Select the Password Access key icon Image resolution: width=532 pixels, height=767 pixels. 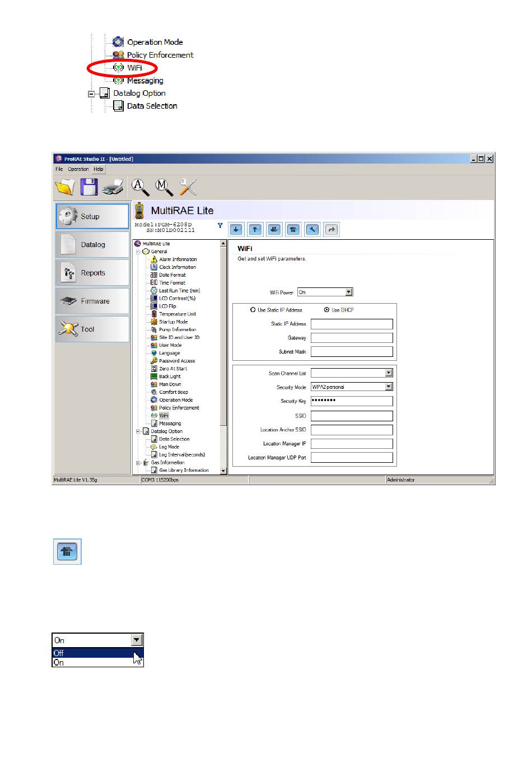[154, 361]
